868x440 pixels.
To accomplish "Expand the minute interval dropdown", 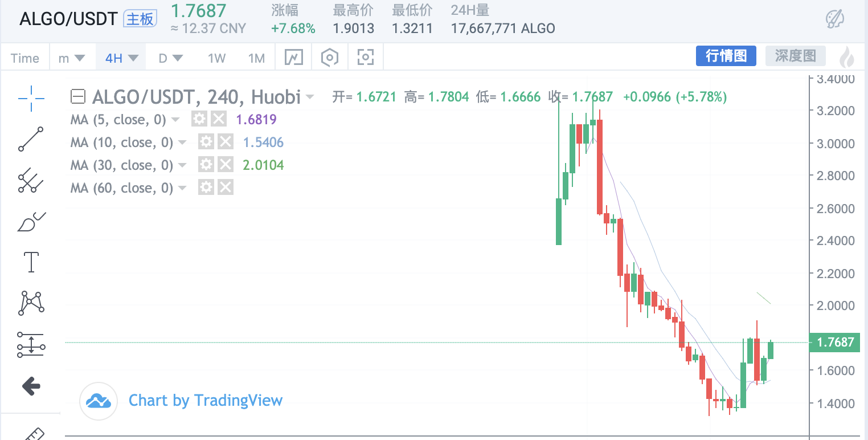I will point(72,58).
